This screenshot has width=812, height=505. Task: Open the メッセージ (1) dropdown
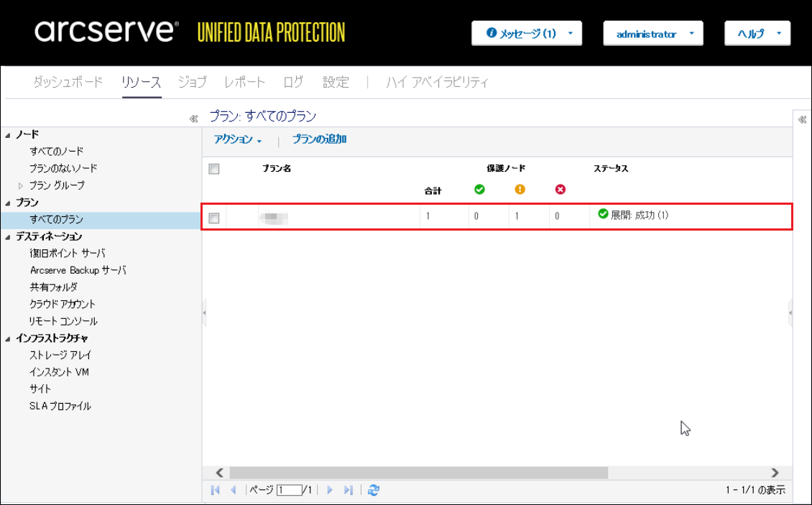[x=527, y=33]
